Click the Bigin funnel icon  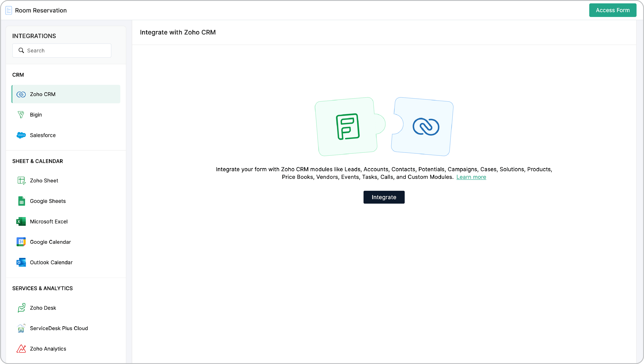tap(21, 115)
